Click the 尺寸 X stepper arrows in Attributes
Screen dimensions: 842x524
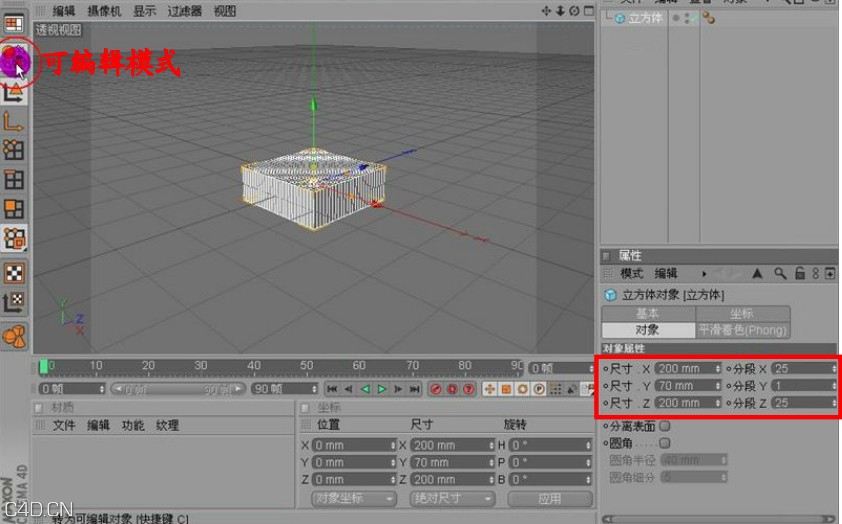(x=717, y=368)
